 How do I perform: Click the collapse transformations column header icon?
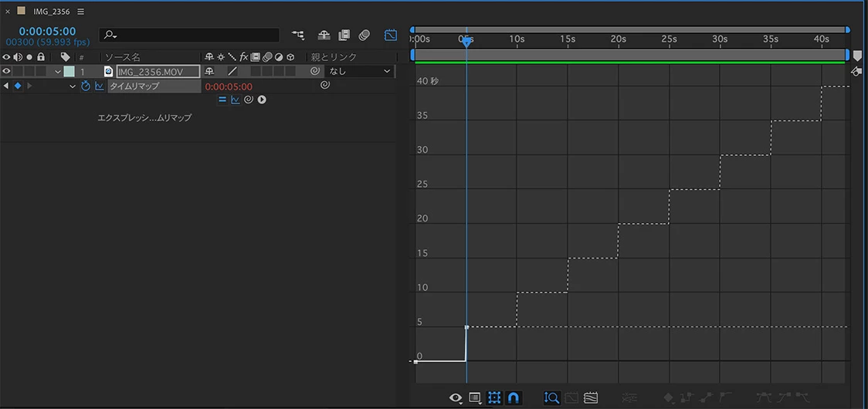coord(220,56)
